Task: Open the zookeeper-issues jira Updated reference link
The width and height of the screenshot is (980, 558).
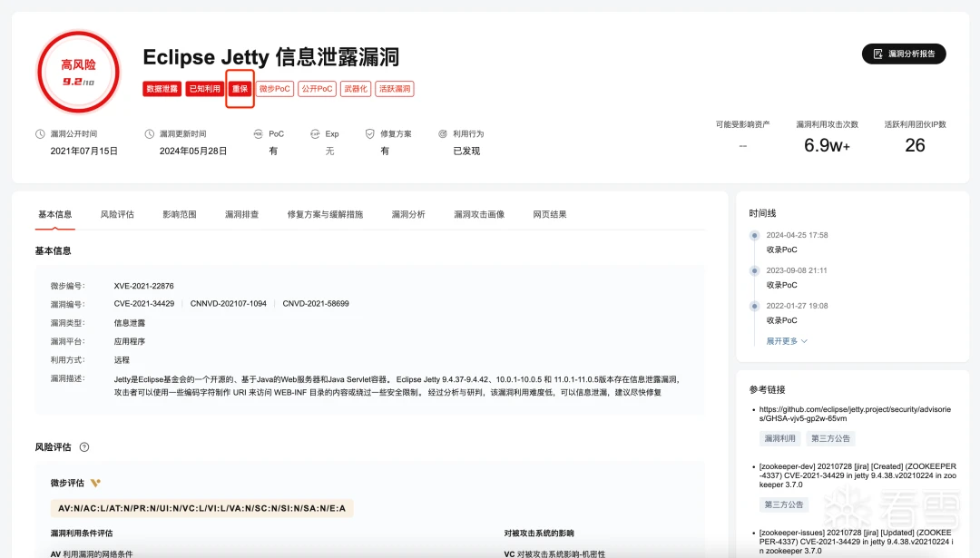Action: [856, 542]
